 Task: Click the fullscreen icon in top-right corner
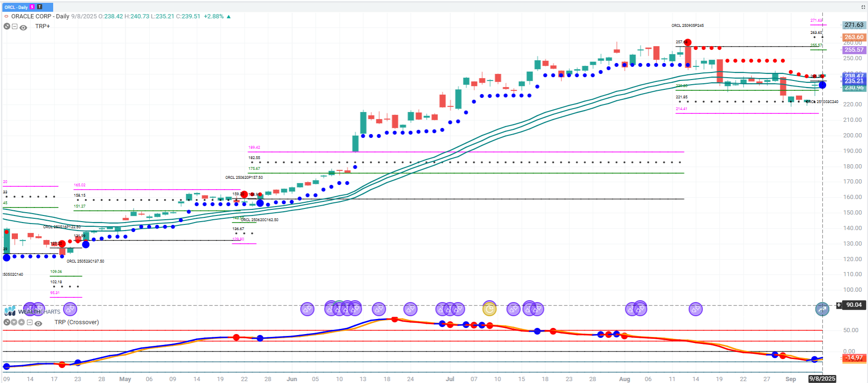[863, 7]
